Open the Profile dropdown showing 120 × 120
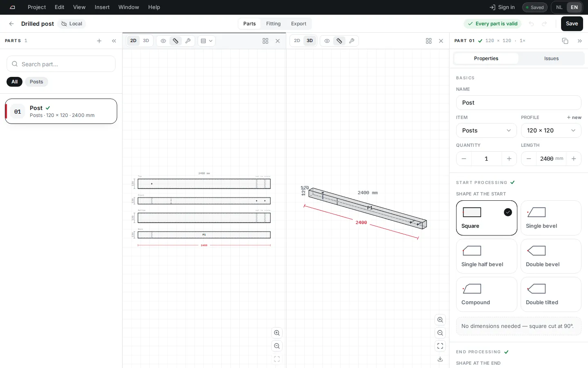Screen dimensions: 588x368 point(551,130)
